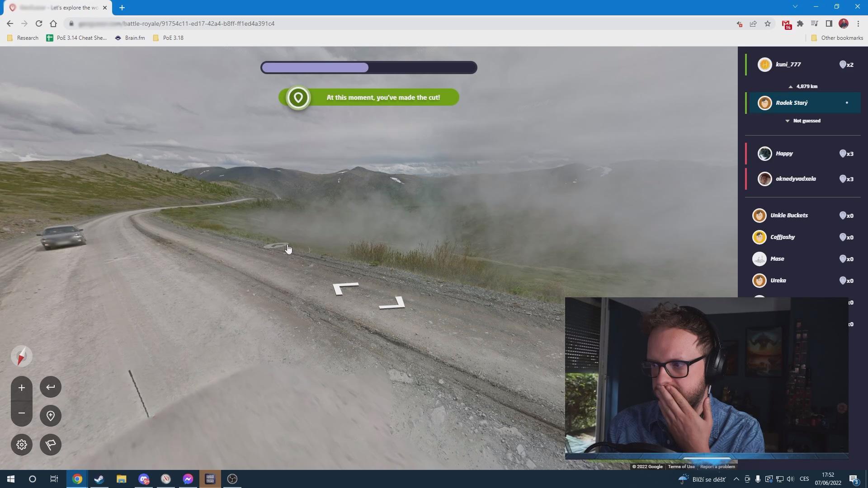Open the Chrome extensions puzzle icon

click(800, 23)
